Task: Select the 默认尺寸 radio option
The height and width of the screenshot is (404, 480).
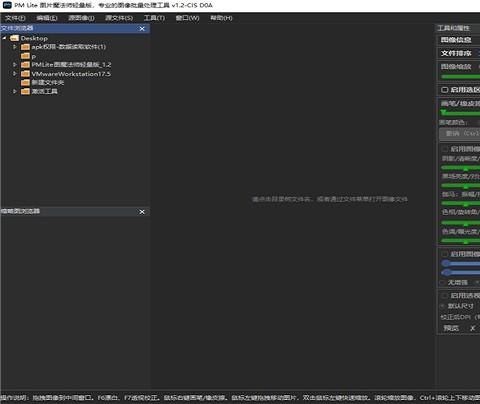Action: tap(443, 306)
